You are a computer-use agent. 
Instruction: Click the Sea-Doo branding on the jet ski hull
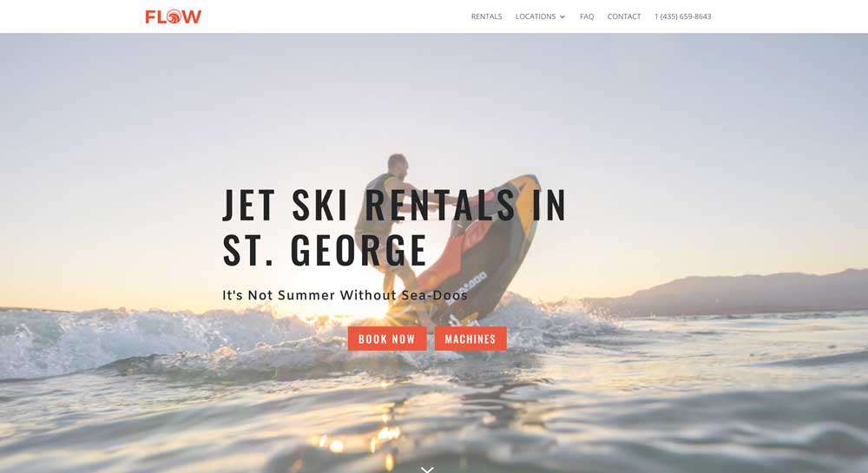coord(467,287)
